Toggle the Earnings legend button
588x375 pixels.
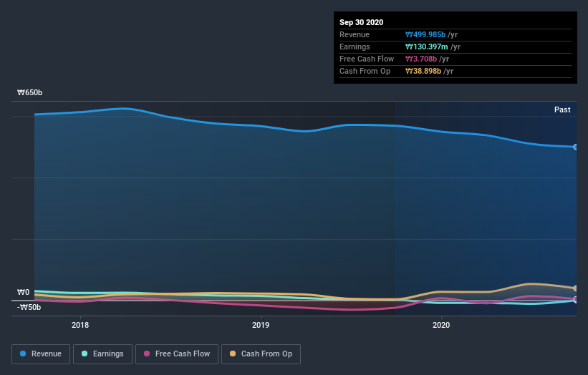[x=102, y=354]
